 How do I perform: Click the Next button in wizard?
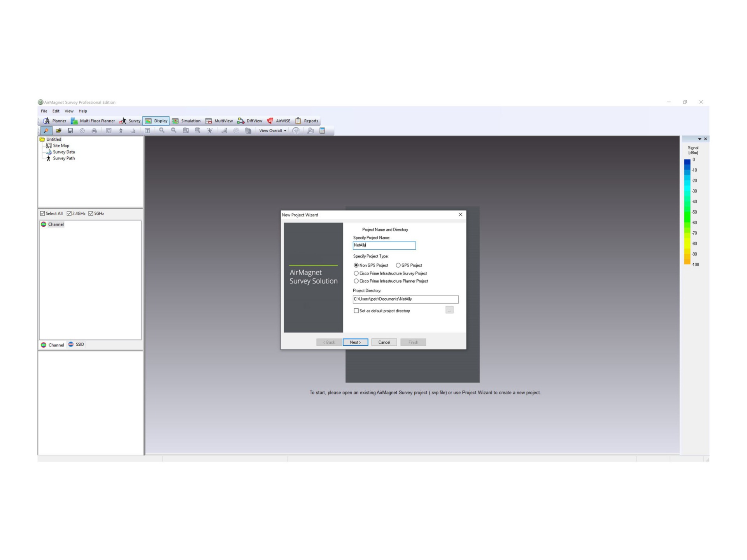tap(355, 342)
